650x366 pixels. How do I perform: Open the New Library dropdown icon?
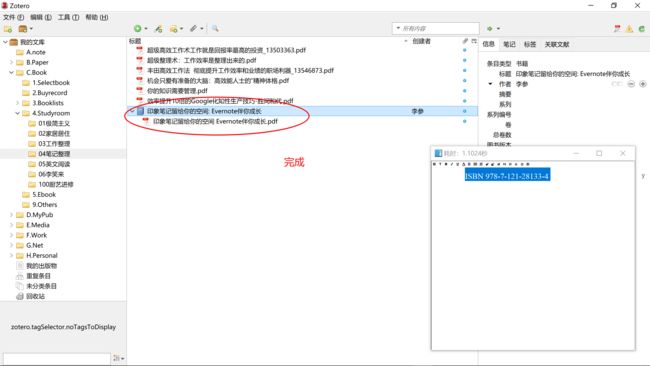pos(25,29)
